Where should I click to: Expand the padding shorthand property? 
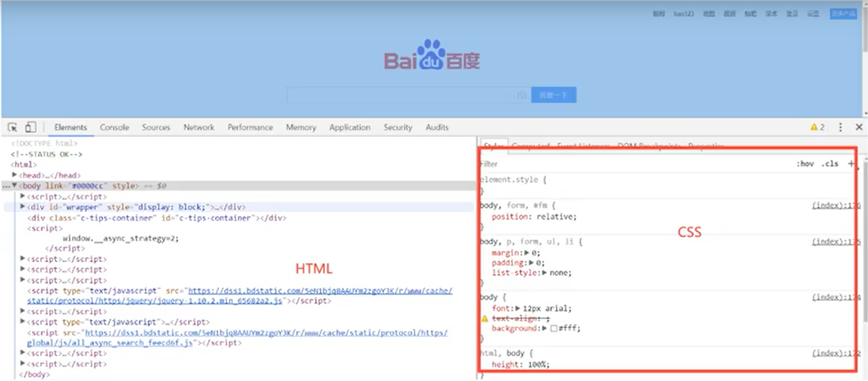coord(532,263)
